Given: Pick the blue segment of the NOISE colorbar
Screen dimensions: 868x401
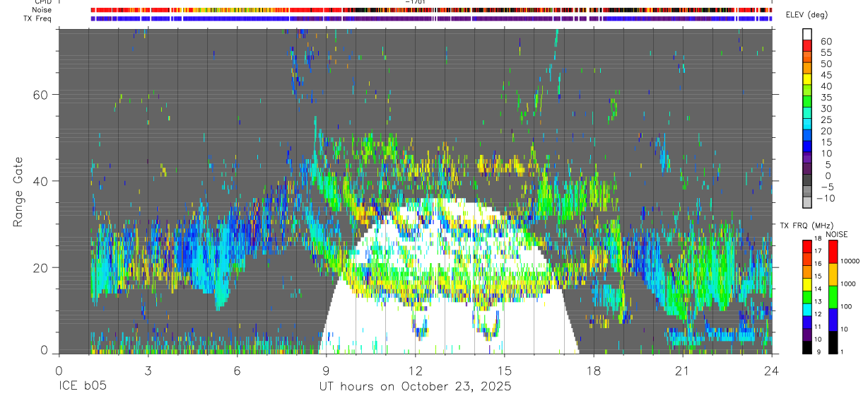Looking at the screenshot, I should 833,320.
